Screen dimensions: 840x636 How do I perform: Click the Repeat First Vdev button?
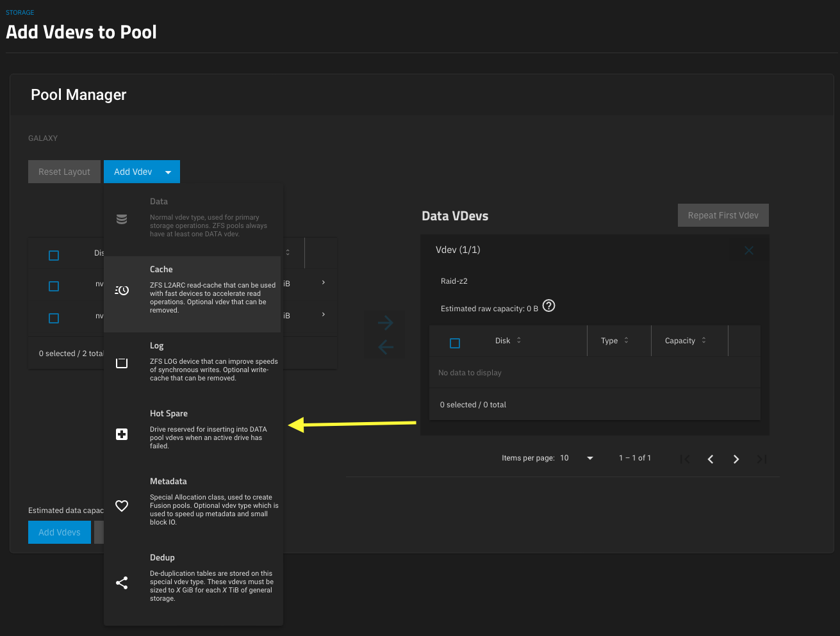tap(723, 215)
